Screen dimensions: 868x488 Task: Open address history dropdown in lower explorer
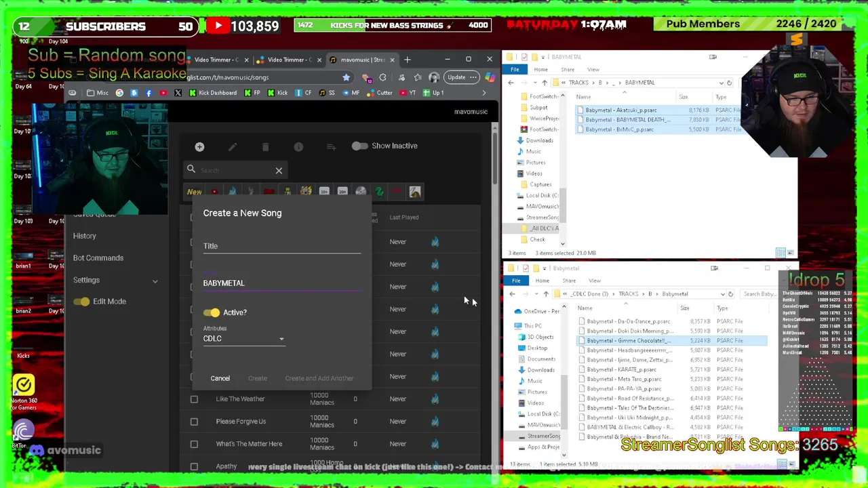[722, 294]
